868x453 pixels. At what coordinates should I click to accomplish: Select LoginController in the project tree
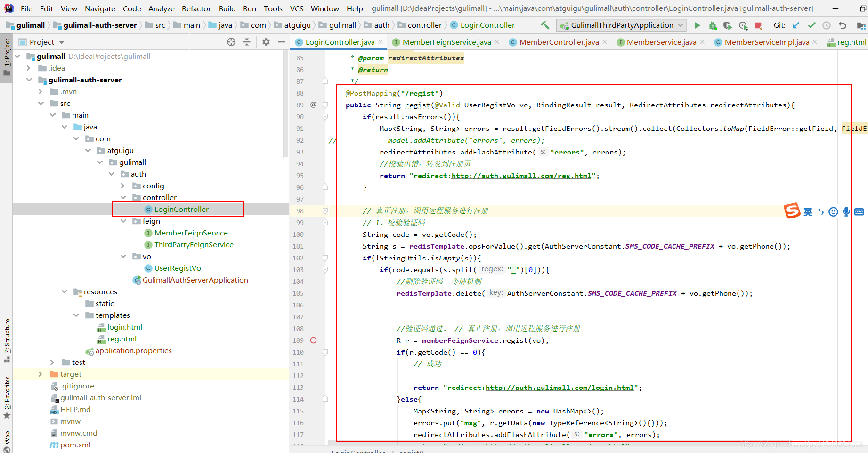pyautogui.click(x=181, y=209)
